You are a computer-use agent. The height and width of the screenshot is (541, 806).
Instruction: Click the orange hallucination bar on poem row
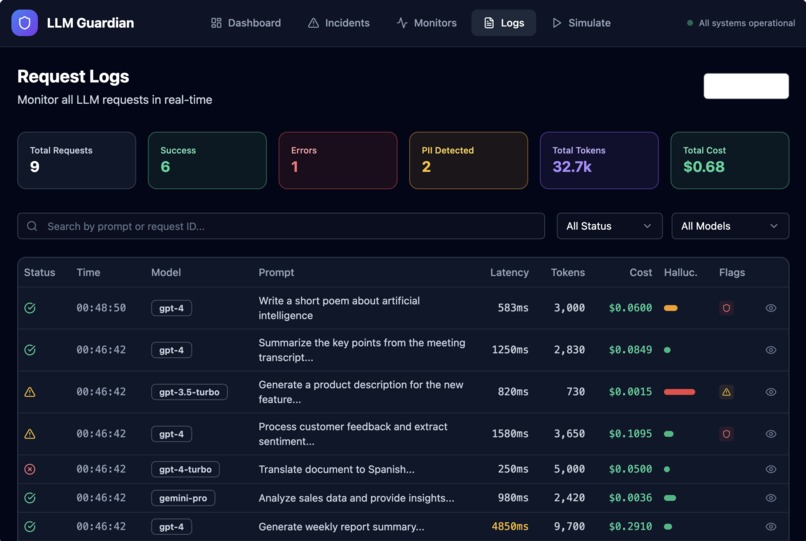point(671,308)
